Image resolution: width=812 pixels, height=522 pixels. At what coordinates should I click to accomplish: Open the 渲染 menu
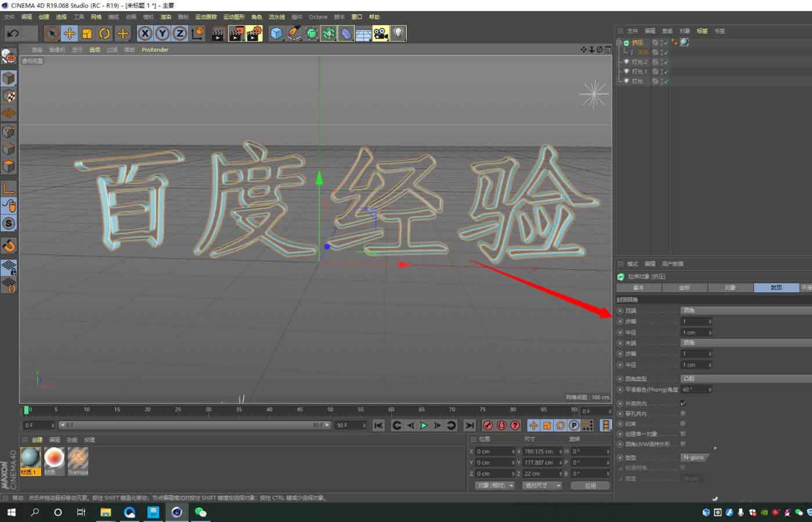tap(166, 17)
